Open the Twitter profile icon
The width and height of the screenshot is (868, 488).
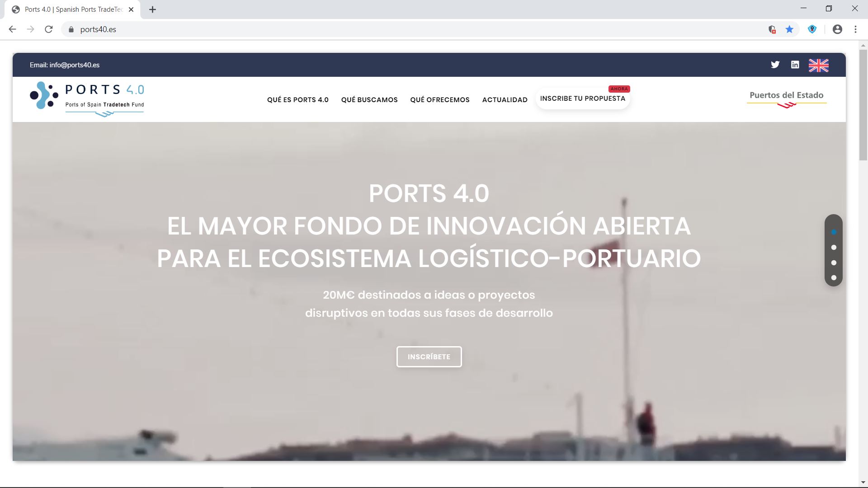[775, 65]
